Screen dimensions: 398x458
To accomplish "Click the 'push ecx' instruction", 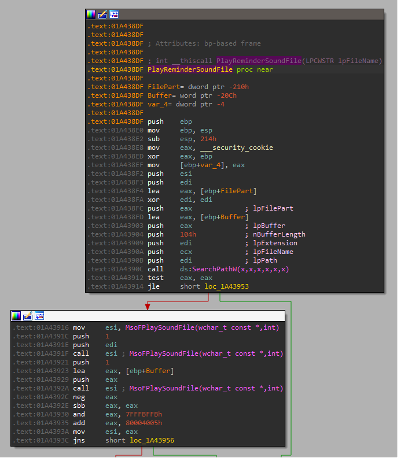I will [x=170, y=252].
